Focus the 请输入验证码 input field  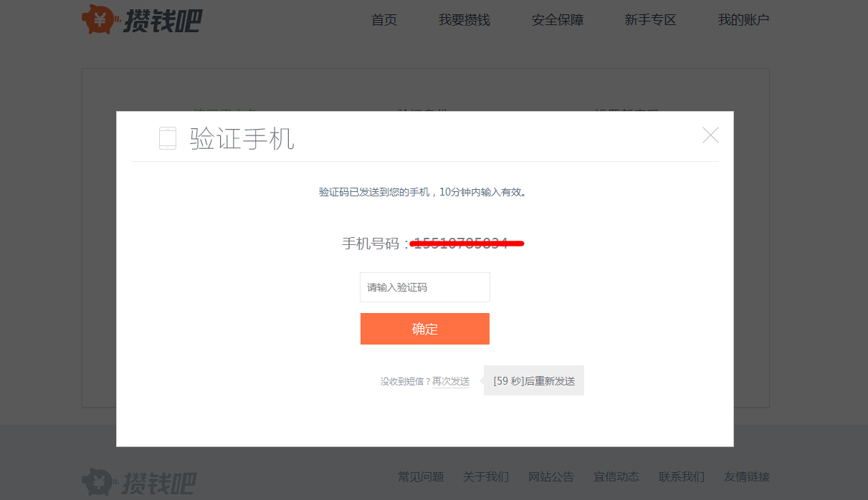pos(425,287)
